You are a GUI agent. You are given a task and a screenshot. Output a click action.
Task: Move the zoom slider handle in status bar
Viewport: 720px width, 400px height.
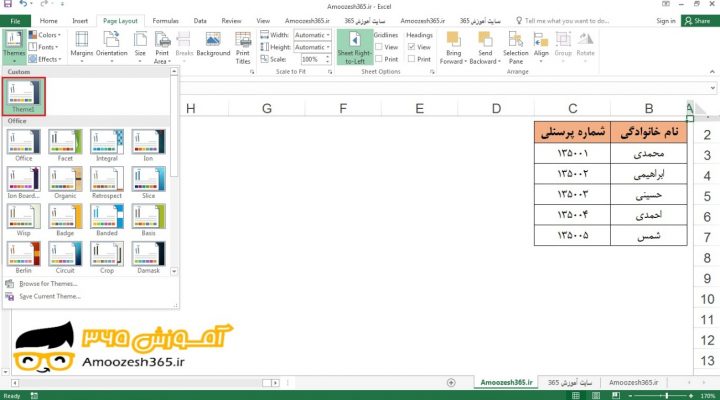click(666, 395)
